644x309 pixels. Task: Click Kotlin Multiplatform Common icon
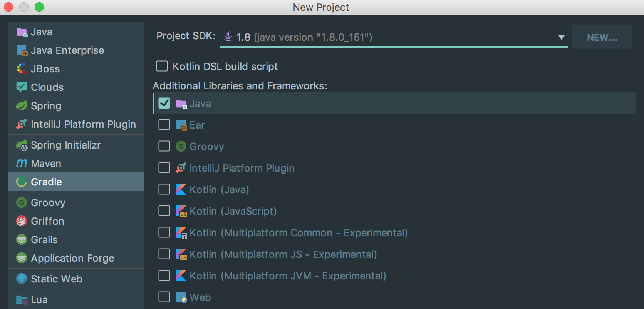(x=181, y=232)
